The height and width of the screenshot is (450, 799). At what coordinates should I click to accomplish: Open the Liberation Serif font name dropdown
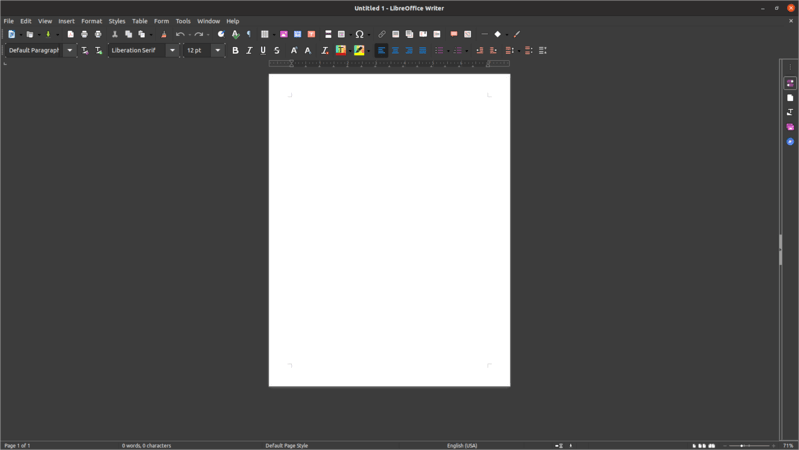click(172, 50)
